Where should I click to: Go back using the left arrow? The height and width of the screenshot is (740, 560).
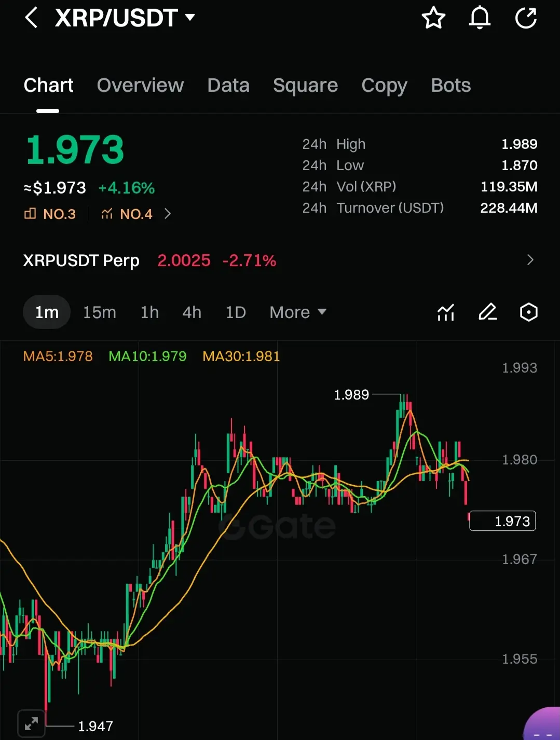click(31, 18)
